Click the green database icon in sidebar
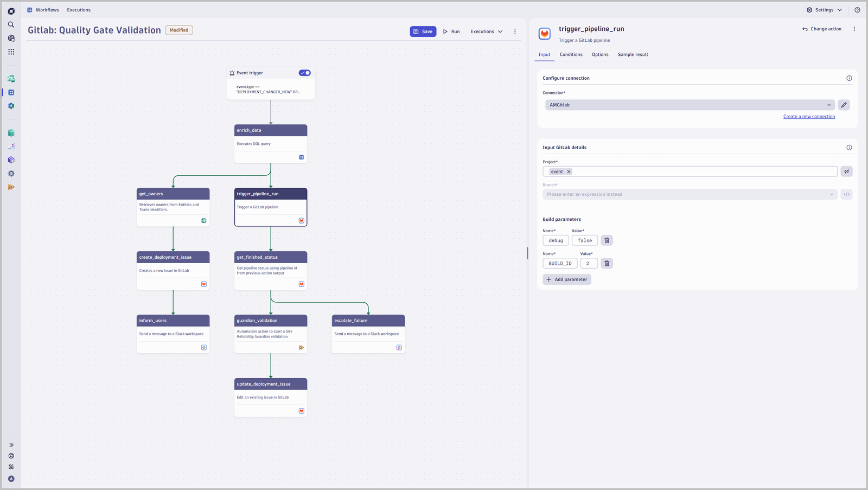Viewport: 868px width, 490px height. (x=11, y=133)
